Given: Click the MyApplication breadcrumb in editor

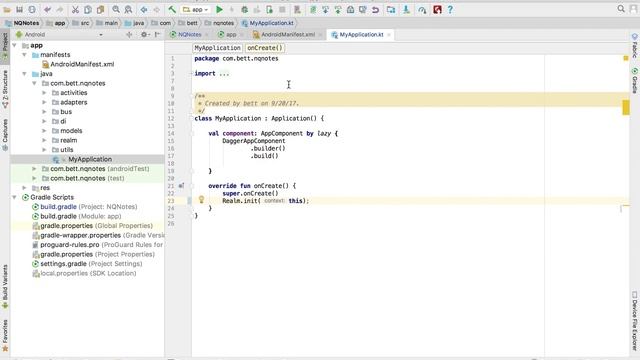Looking at the screenshot, I should pyautogui.click(x=218, y=48).
